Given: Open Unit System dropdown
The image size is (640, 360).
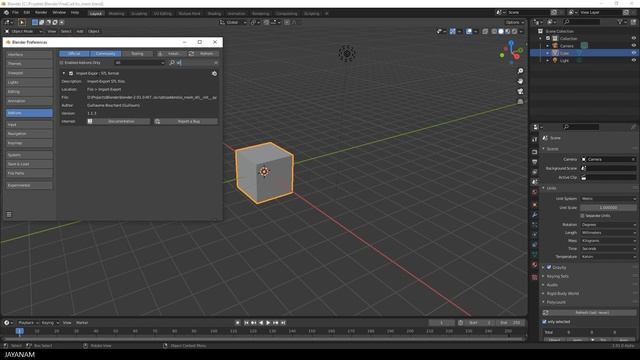Looking at the screenshot, I should click(x=608, y=199).
